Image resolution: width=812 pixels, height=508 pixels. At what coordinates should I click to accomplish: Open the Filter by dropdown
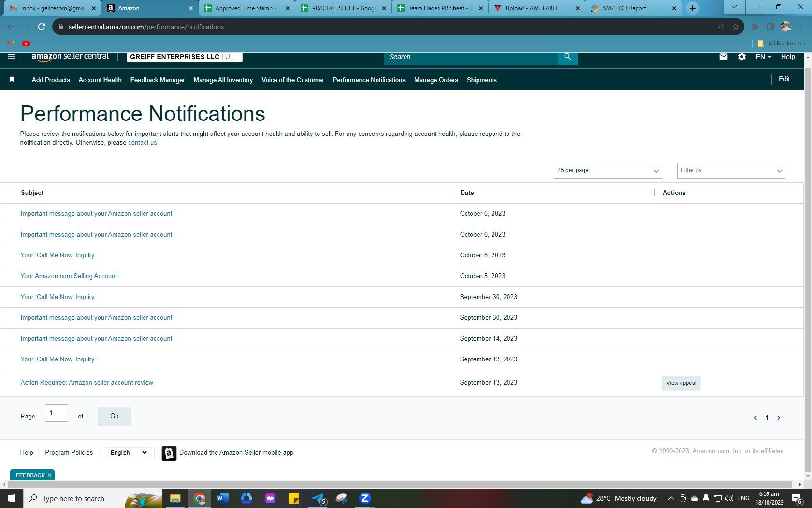731,170
